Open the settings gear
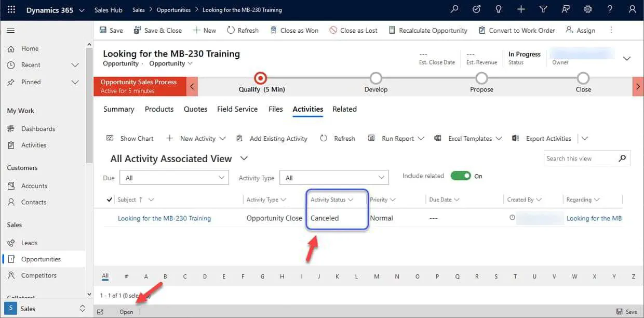The height and width of the screenshot is (318, 644). pyautogui.click(x=588, y=9)
